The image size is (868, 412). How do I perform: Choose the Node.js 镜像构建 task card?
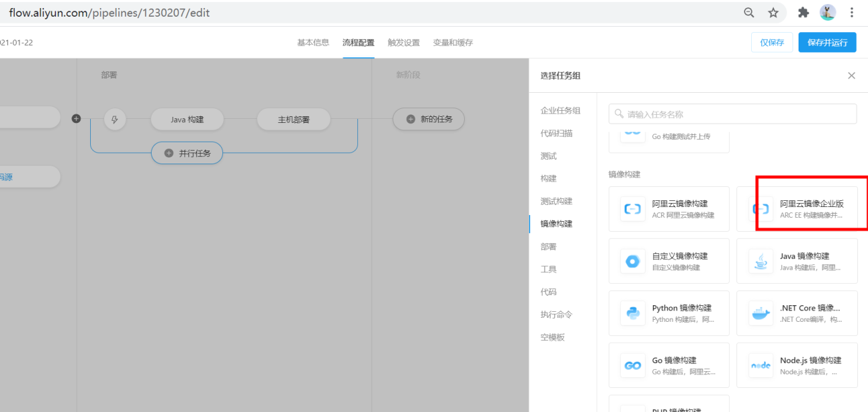[x=797, y=365]
